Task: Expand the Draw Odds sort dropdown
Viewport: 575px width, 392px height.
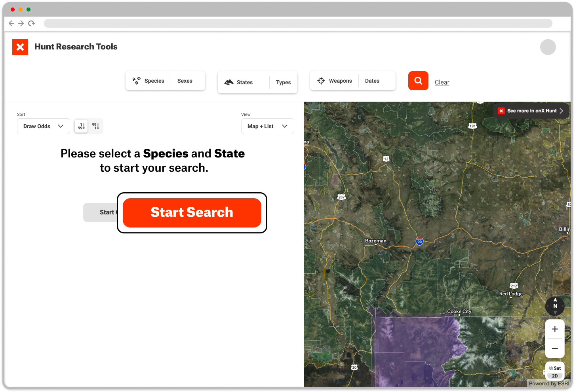Action: coord(44,126)
